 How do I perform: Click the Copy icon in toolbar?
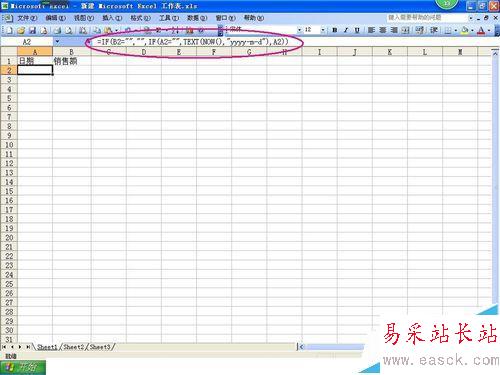(x=97, y=30)
